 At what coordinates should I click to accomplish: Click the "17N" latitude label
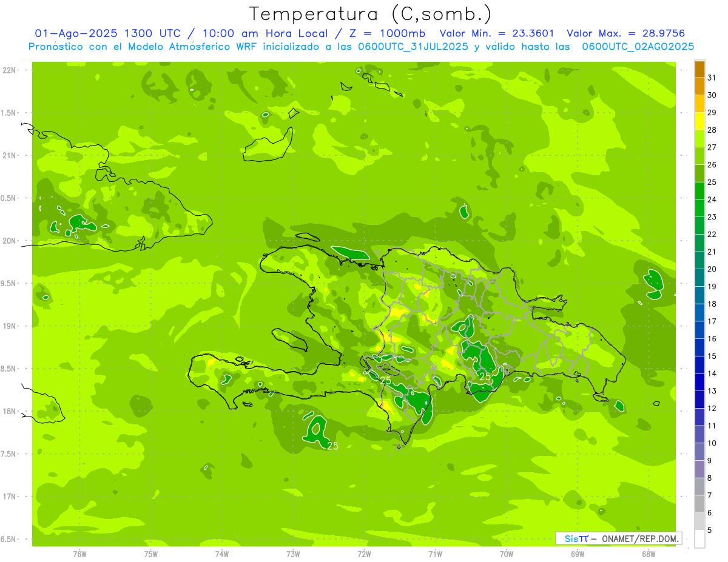pyautogui.click(x=10, y=497)
